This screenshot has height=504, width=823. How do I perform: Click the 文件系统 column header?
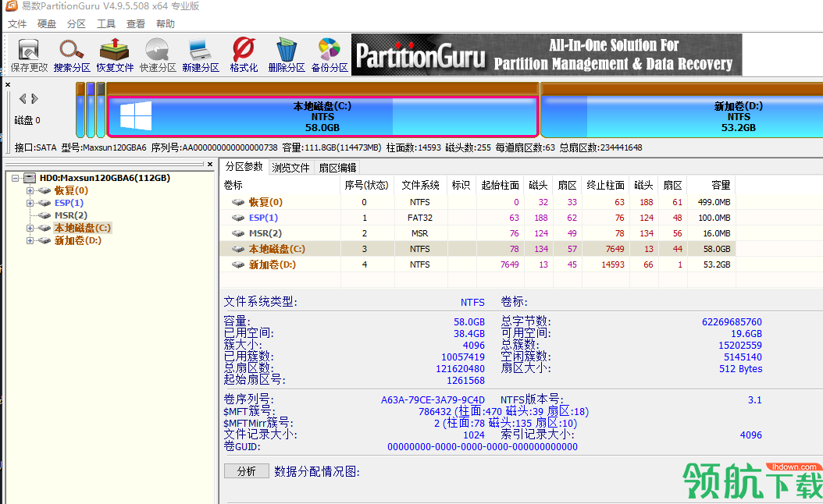(x=420, y=185)
